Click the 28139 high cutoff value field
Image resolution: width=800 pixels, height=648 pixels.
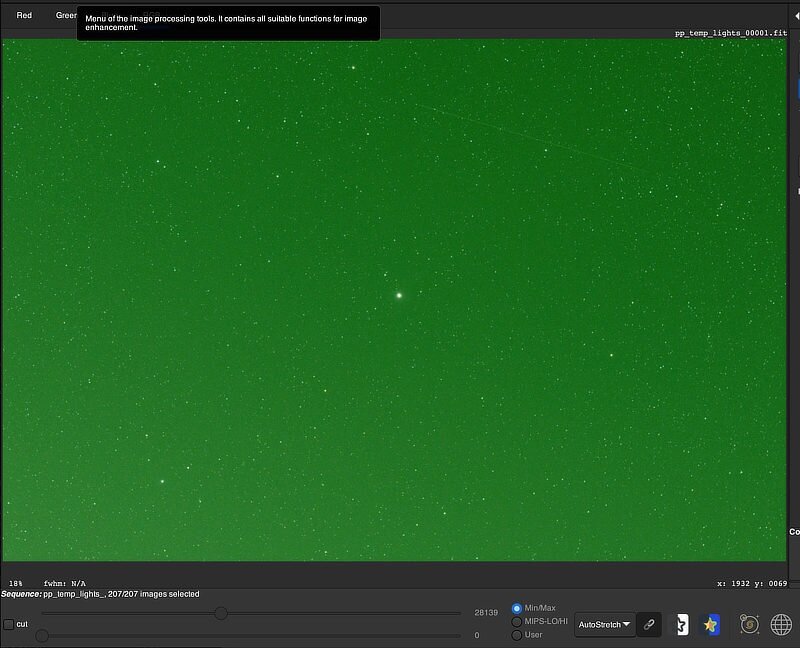(485, 612)
